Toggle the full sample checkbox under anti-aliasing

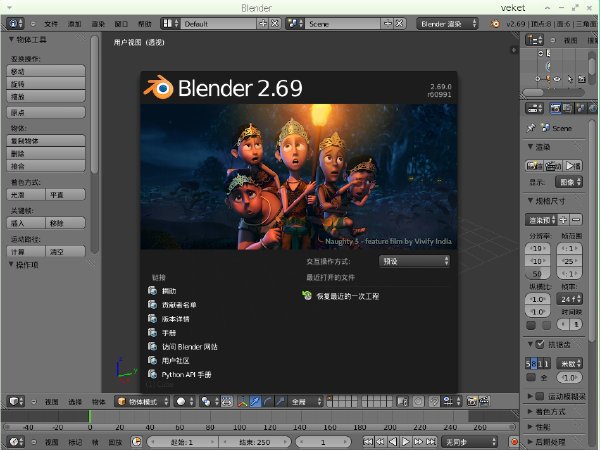coord(531,378)
